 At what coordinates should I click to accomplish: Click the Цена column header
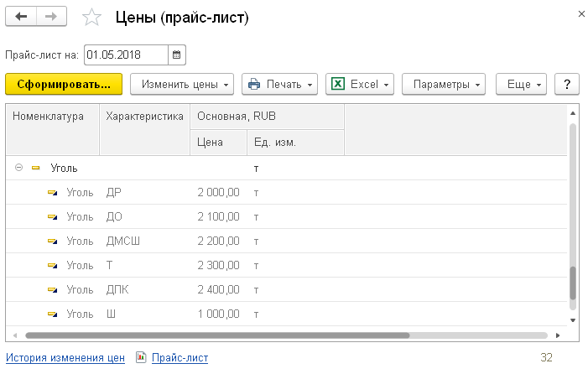tap(210, 143)
